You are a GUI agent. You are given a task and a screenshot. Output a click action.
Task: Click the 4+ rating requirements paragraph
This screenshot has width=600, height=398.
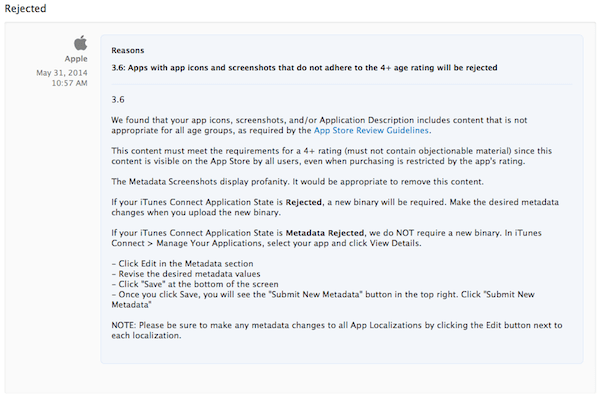click(x=331, y=156)
